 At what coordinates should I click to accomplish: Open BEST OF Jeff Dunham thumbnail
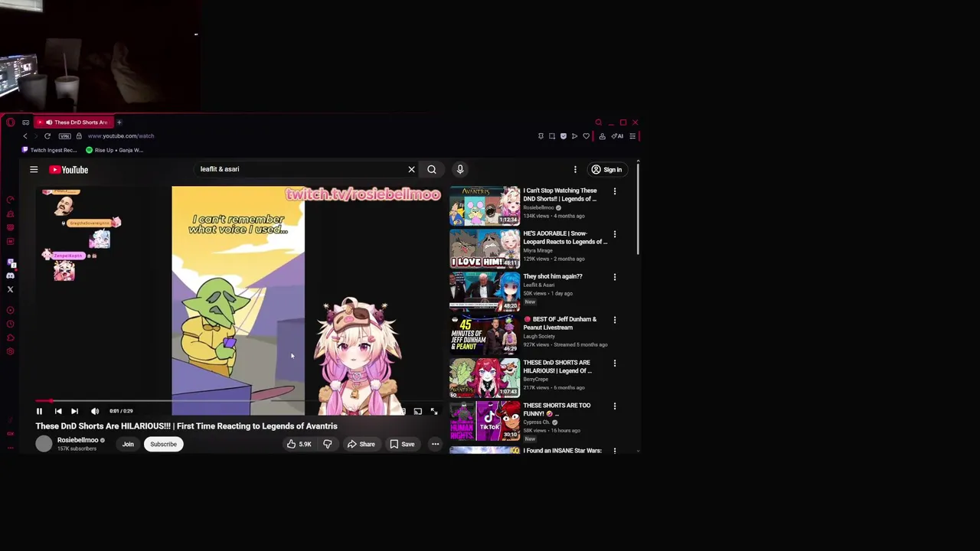click(485, 334)
